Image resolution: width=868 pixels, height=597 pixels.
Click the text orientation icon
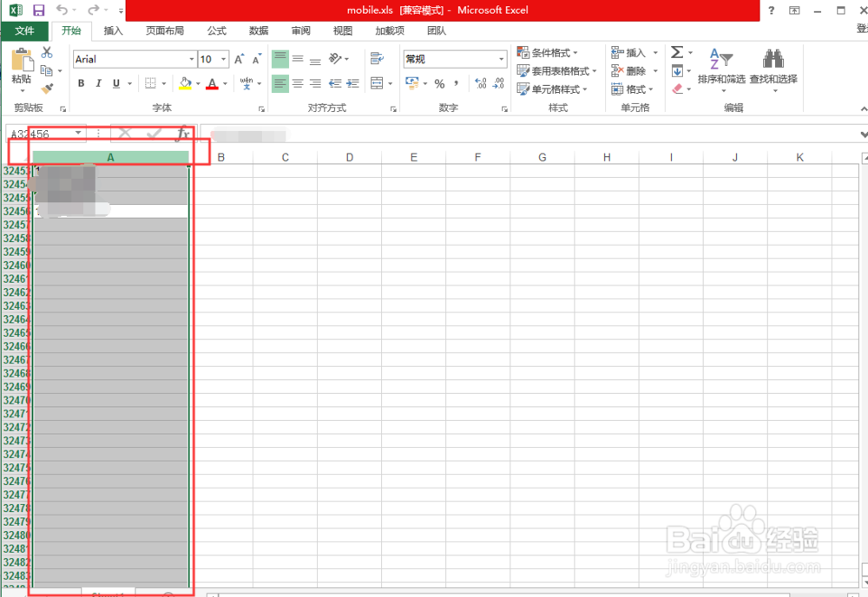click(x=335, y=59)
